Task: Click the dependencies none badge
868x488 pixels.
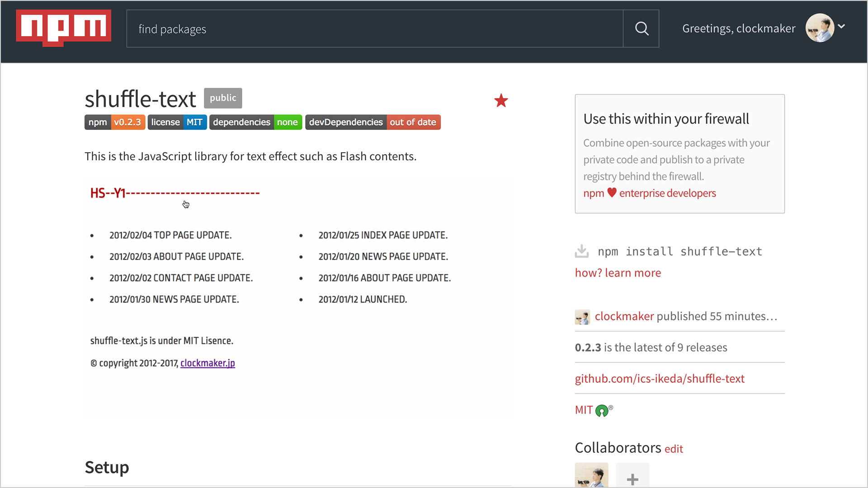Action: [255, 122]
